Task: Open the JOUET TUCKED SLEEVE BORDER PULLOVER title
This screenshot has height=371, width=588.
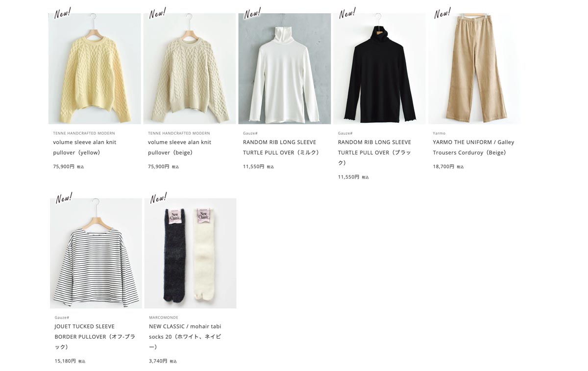Action: tap(95, 336)
